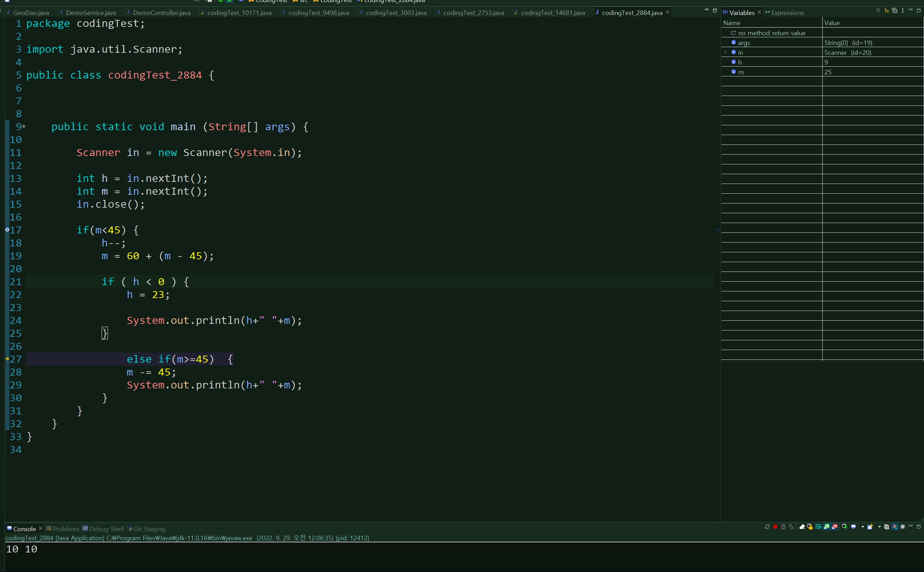Click the red Terminate button in console

pyautogui.click(x=775, y=527)
